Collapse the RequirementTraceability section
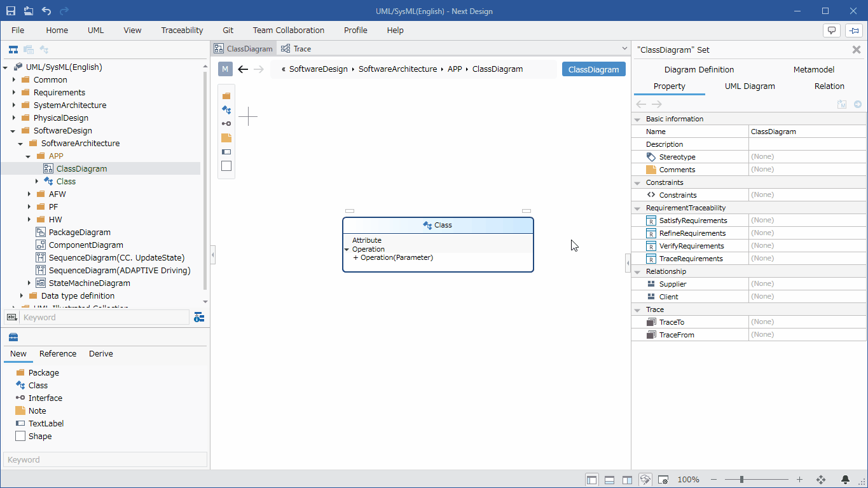This screenshot has height=488, width=868. click(x=638, y=208)
